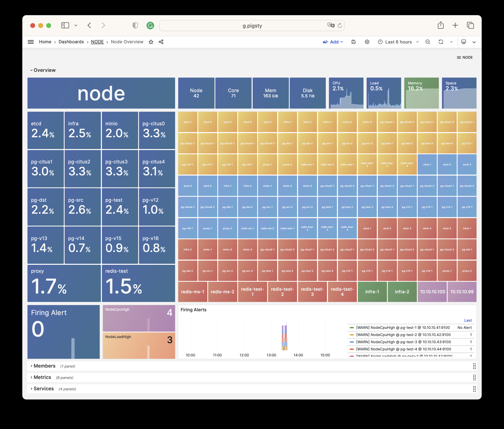Navigate to Dashboards via the breadcrumb
504x429 pixels.
point(71,42)
